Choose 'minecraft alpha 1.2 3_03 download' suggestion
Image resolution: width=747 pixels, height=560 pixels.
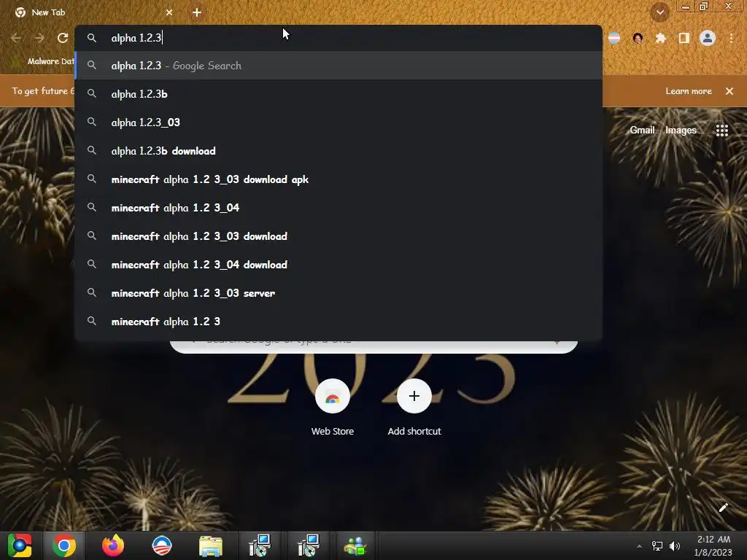(338, 236)
